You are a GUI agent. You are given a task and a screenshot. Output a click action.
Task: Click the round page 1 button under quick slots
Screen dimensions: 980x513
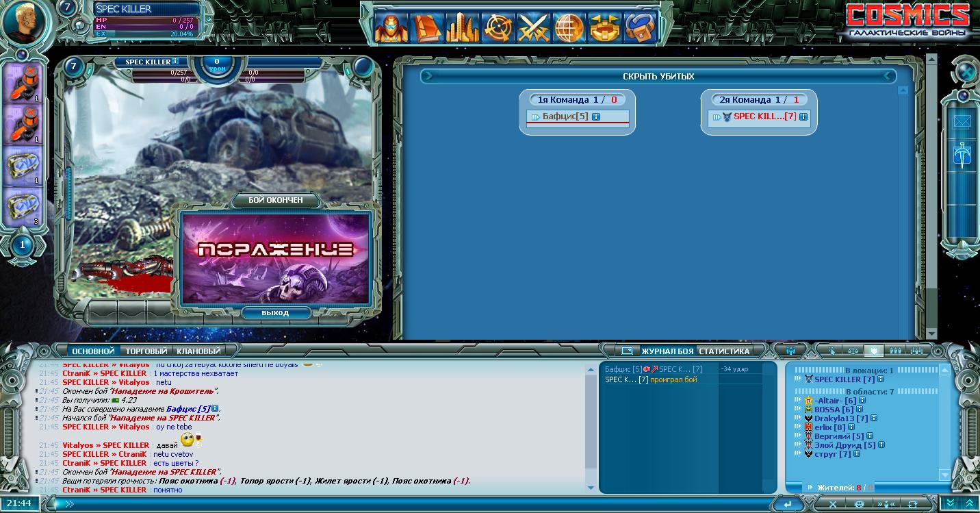[x=22, y=245]
